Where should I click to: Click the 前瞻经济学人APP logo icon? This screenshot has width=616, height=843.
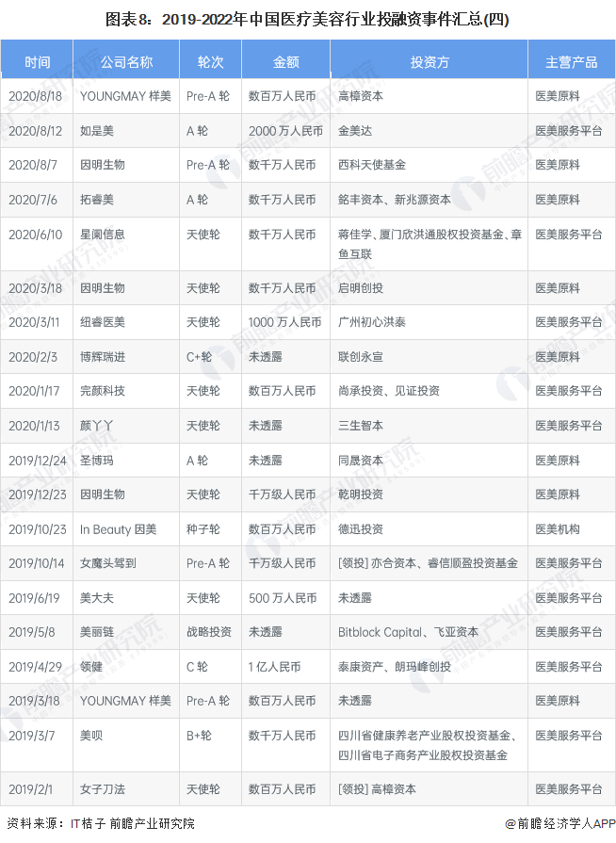tap(509, 823)
